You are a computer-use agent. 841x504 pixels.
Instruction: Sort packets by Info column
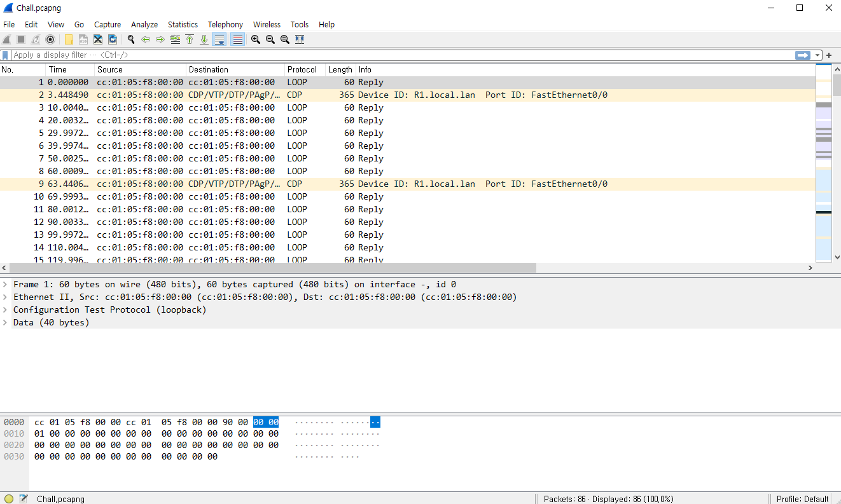[x=585, y=69]
